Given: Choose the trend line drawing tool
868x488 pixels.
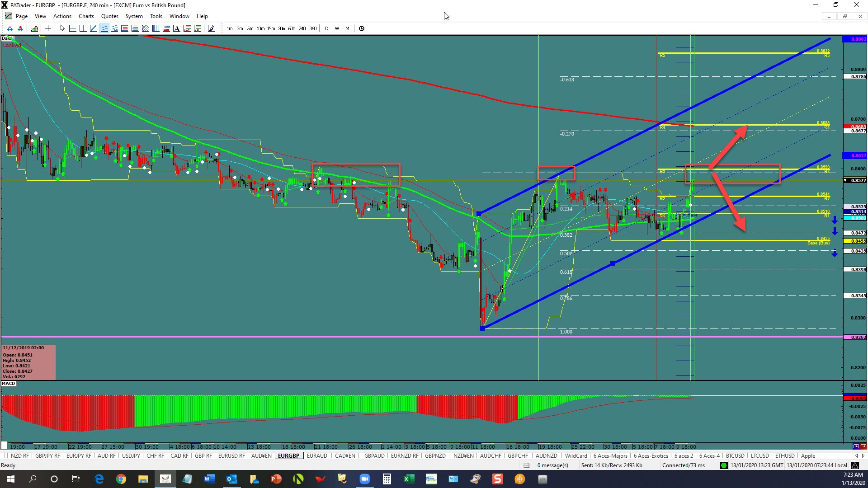Looking at the screenshot, I should pos(93,28).
